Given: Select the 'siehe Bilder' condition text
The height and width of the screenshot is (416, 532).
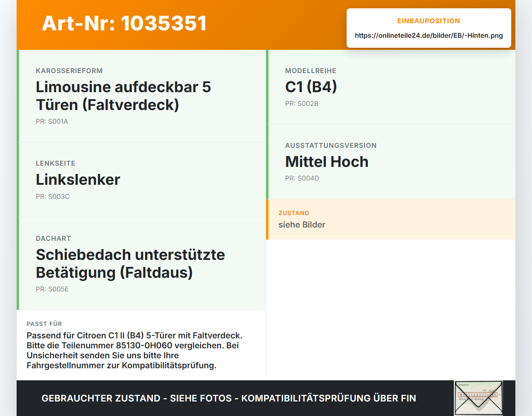Looking at the screenshot, I should click(x=302, y=225).
